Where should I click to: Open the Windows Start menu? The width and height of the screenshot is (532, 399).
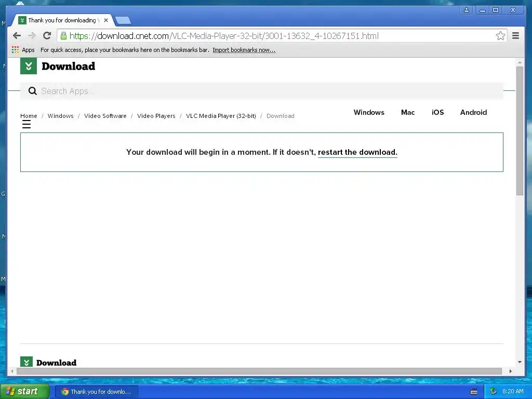[24, 391]
